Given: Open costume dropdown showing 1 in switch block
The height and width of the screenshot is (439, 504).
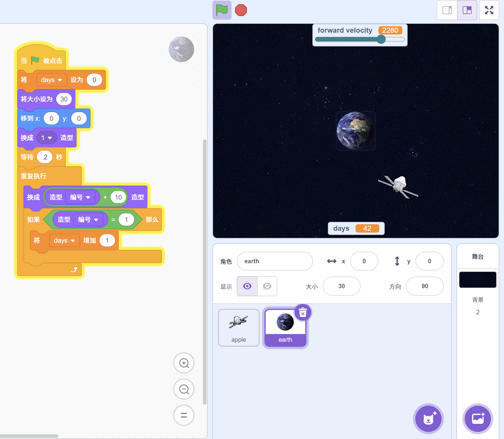Looking at the screenshot, I should pyautogui.click(x=47, y=138).
